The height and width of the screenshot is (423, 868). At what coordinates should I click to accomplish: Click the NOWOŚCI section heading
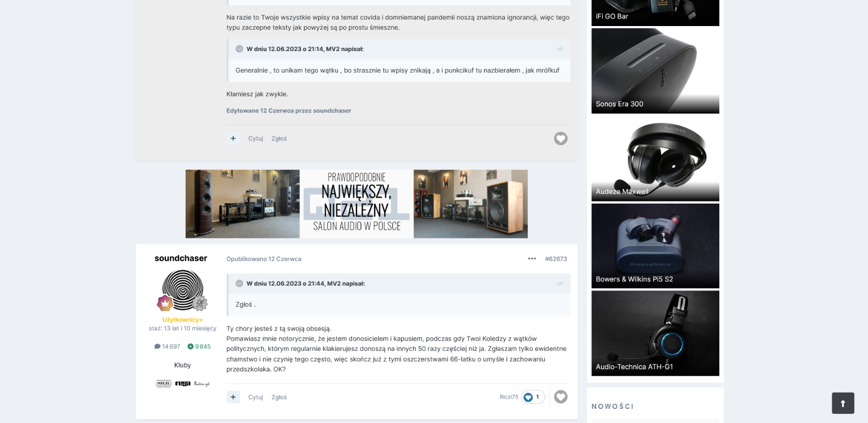coord(612,407)
